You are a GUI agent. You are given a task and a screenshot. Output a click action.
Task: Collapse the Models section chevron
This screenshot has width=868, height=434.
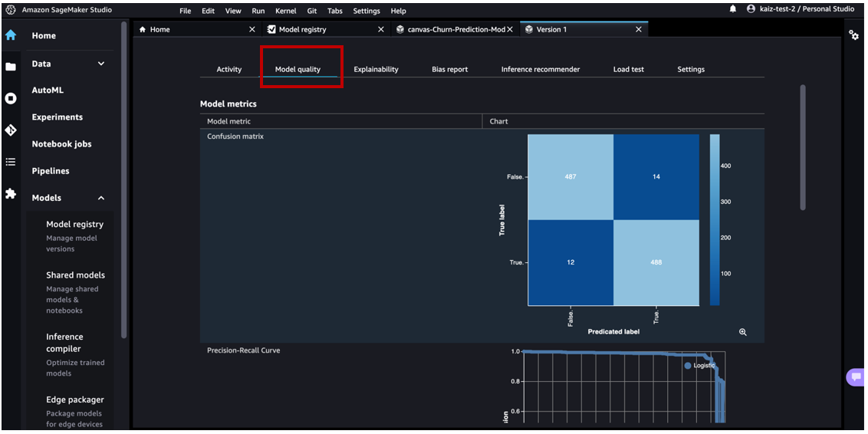(101, 198)
